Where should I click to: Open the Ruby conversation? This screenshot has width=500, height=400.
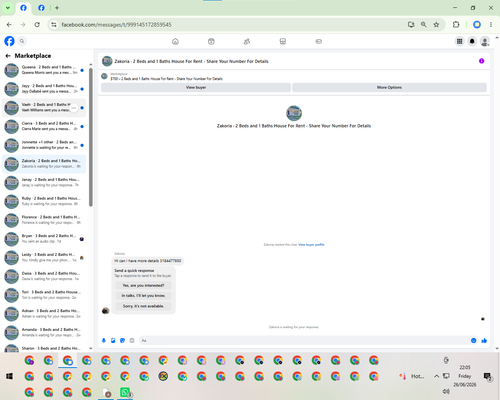(44, 201)
